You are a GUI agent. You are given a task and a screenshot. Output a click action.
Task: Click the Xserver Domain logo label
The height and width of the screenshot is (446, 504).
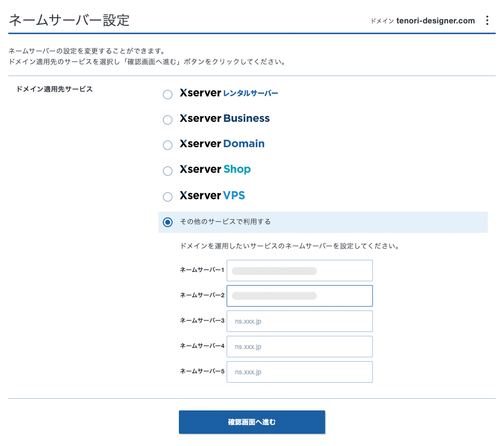click(x=222, y=144)
